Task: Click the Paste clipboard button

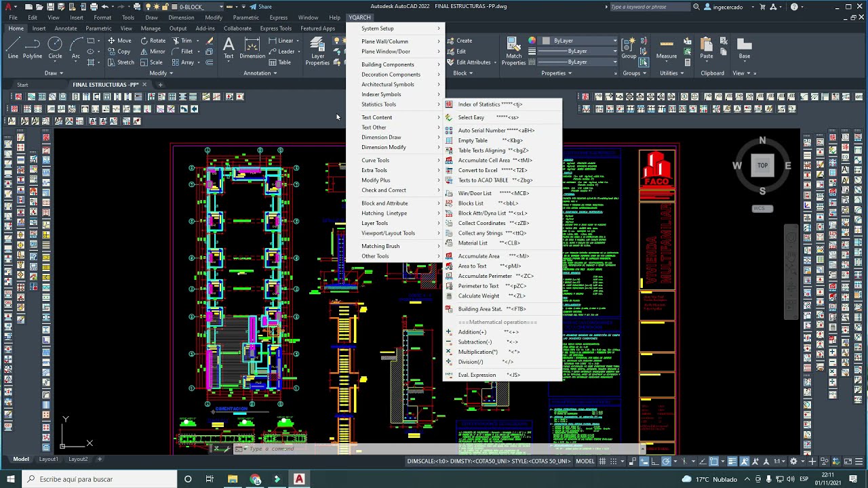Action: coord(707,48)
